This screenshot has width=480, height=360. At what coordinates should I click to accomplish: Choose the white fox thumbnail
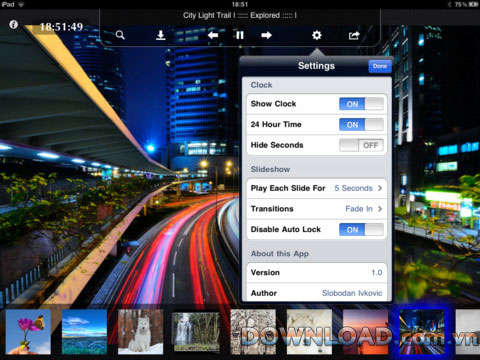pos(141,332)
